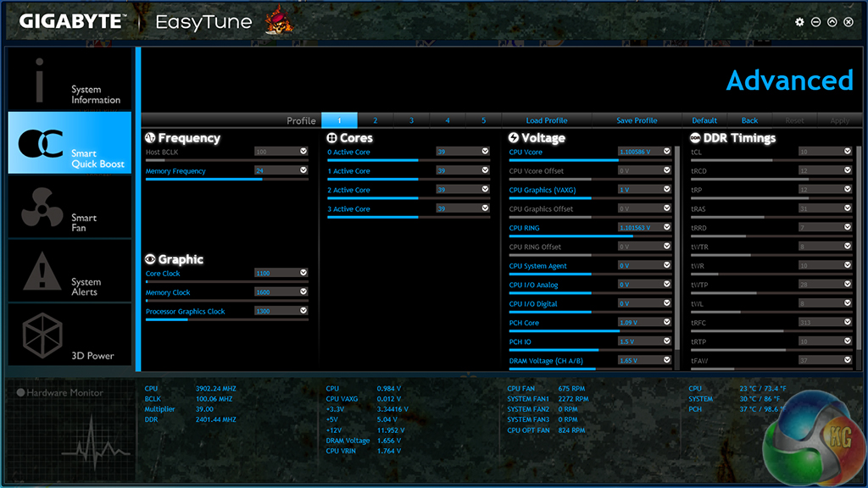The image size is (868, 488).
Task: Click the CPU System Agent label
Action: pyautogui.click(x=537, y=265)
